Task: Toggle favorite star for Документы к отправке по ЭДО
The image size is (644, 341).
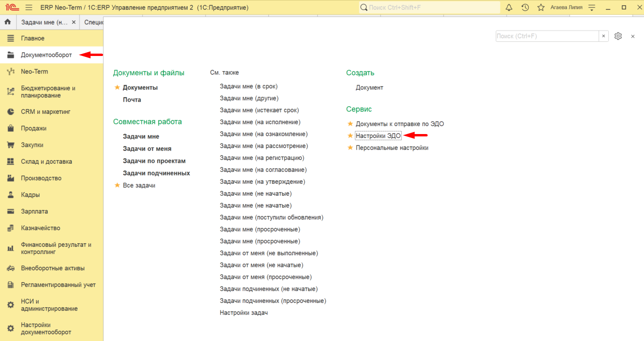Action: [350, 124]
